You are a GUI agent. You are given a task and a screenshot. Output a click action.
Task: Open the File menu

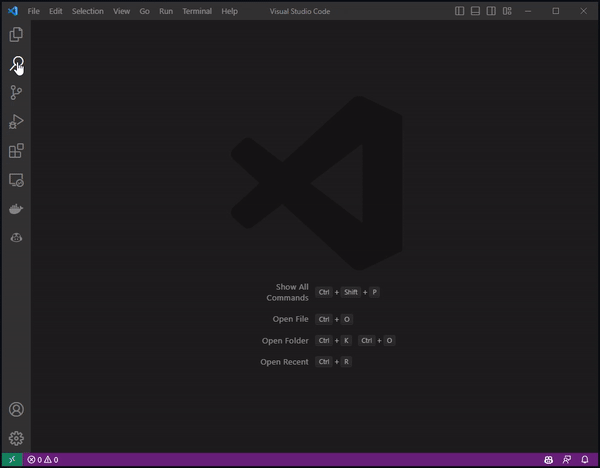(x=34, y=11)
